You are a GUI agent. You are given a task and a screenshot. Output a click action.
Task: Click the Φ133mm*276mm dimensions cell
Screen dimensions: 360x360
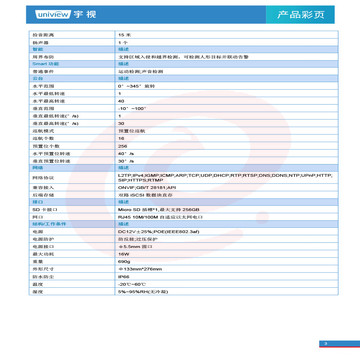227,269
